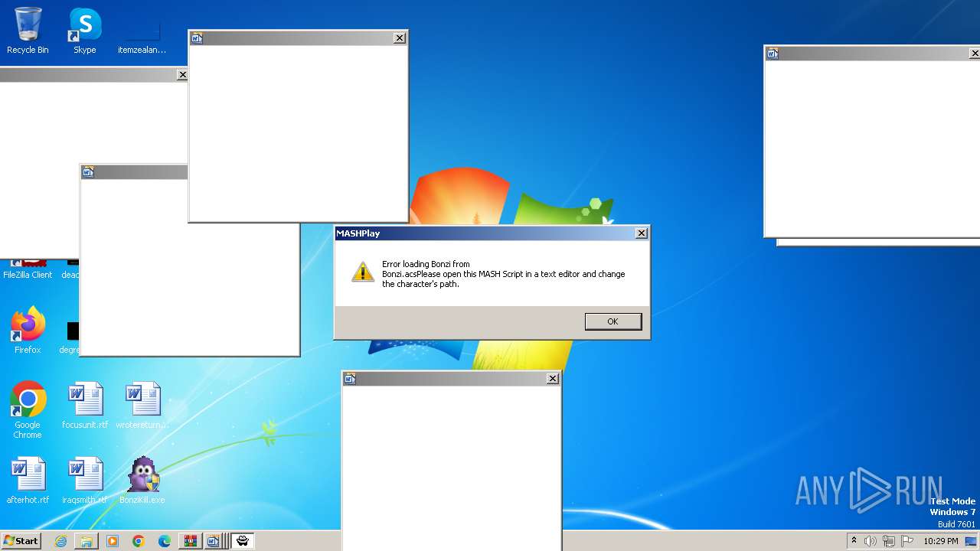Click the Show Desktop button
The height and width of the screenshot is (551, 980).
pyautogui.click(x=972, y=541)
